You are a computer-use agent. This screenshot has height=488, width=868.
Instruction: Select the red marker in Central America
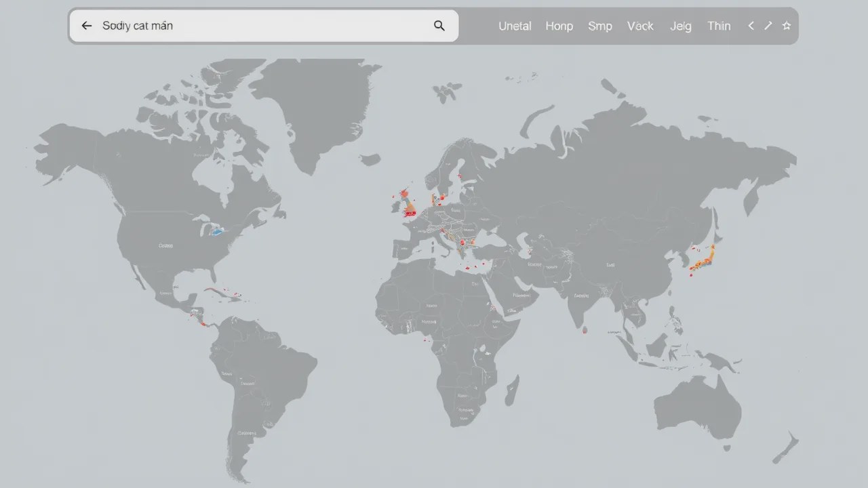(x=203, y=323)
